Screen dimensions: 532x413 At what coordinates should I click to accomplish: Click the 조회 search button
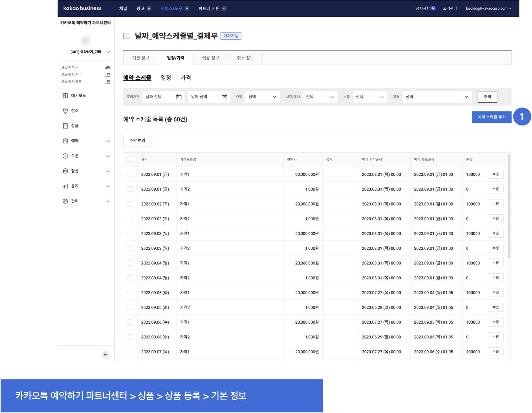tap(487, 97)
